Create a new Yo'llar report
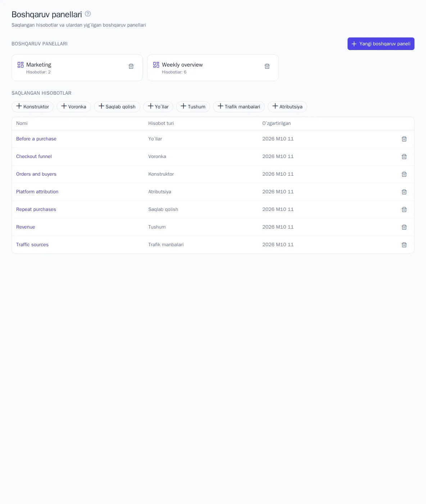This screenshot has width=426, height=504. pos(158,107)
